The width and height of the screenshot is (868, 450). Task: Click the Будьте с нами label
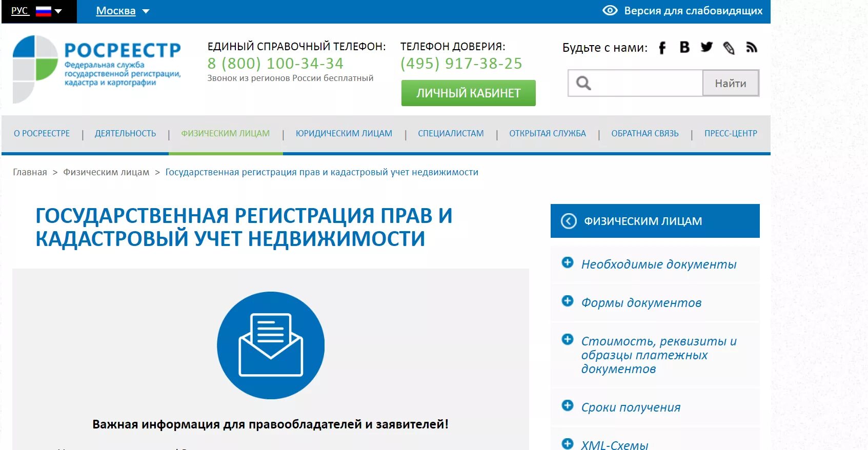coord(605,48)
